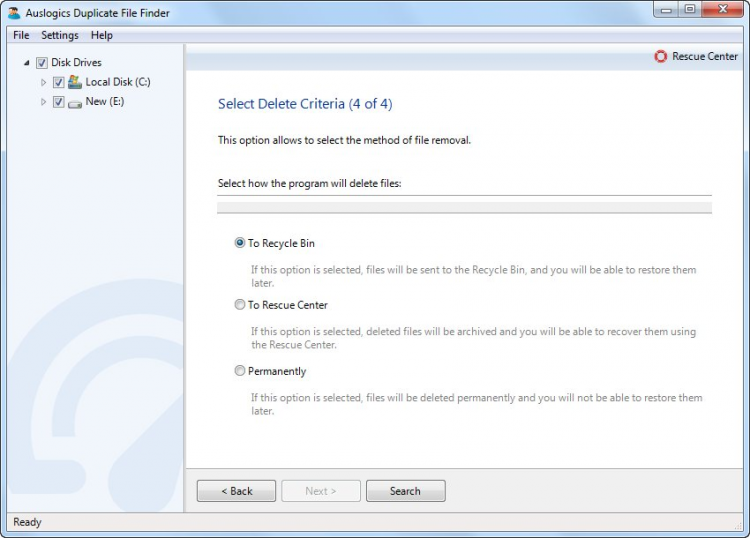750x538 pixels.
Task: Choose the To Rescue Center radio option
Action: coord(240,305)
